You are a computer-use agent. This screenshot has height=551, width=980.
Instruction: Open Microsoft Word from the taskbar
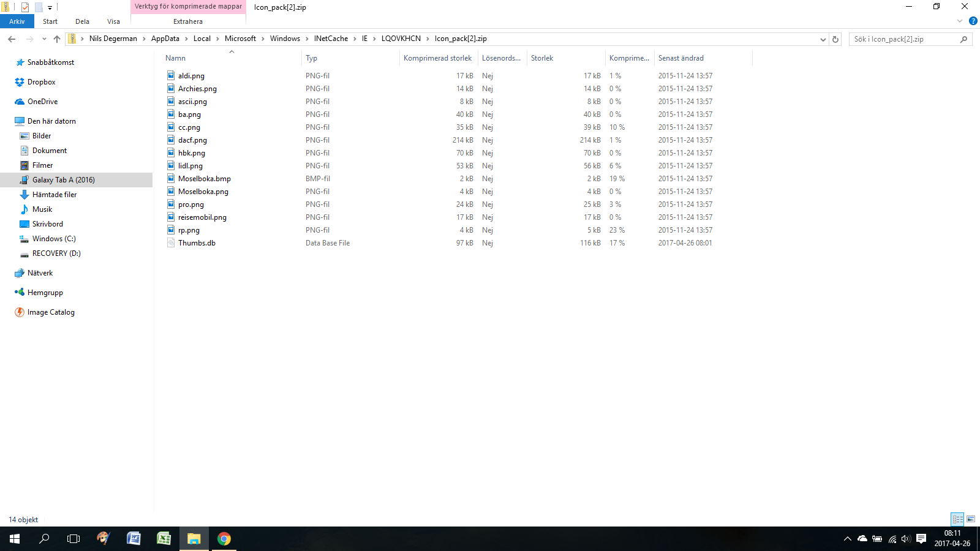coord(134,539)
